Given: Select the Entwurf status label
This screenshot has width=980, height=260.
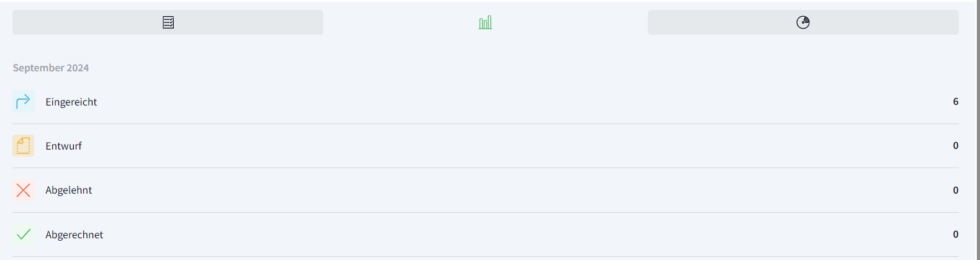Looking at the screenshot, I should [x=64, y=146].
